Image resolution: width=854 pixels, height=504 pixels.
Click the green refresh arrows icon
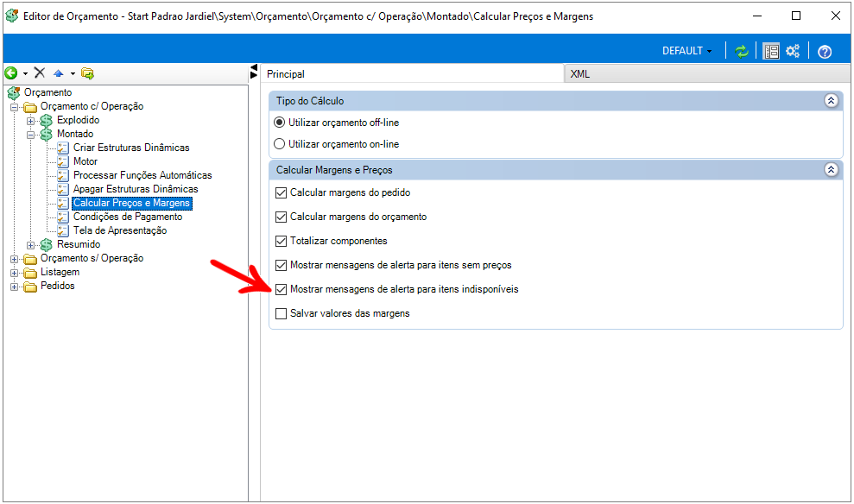742,51
